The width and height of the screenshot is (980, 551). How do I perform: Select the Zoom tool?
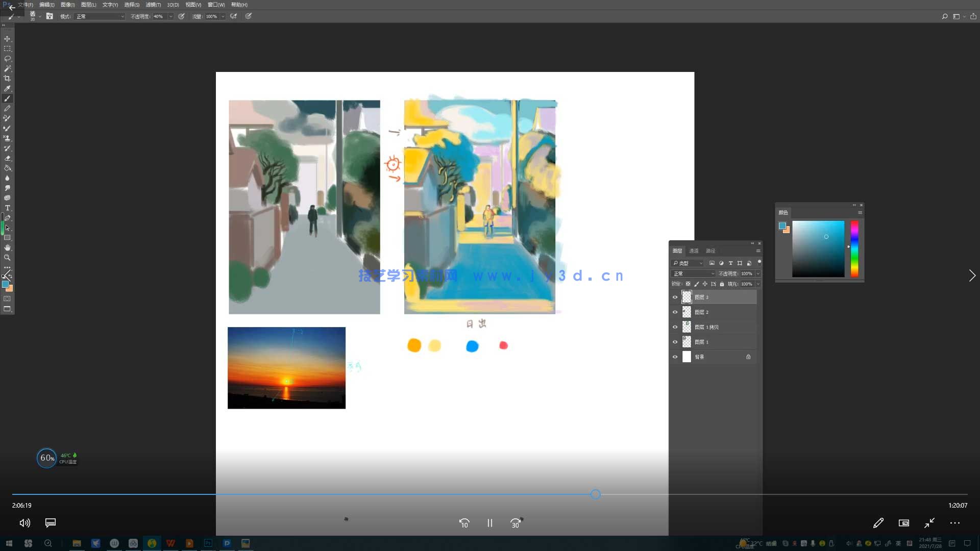[x=8, y=256]
